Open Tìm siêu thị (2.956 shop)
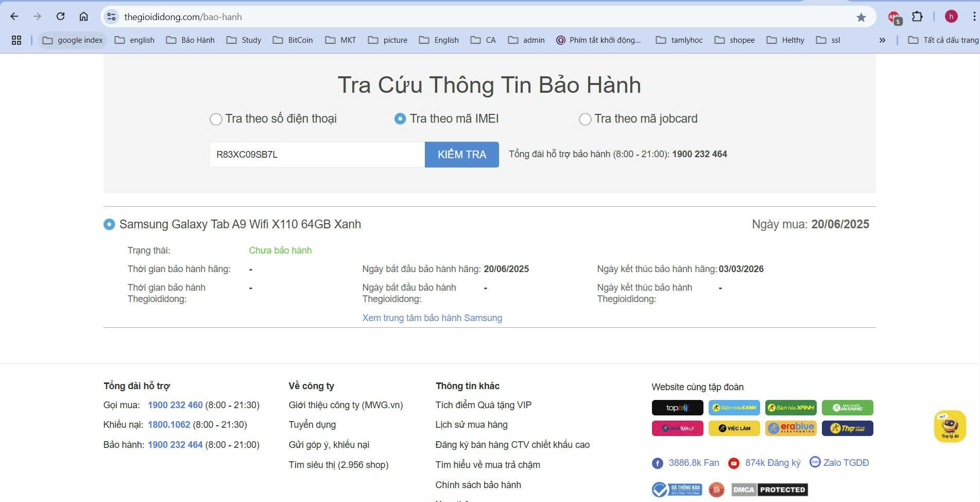 point(338,465)
